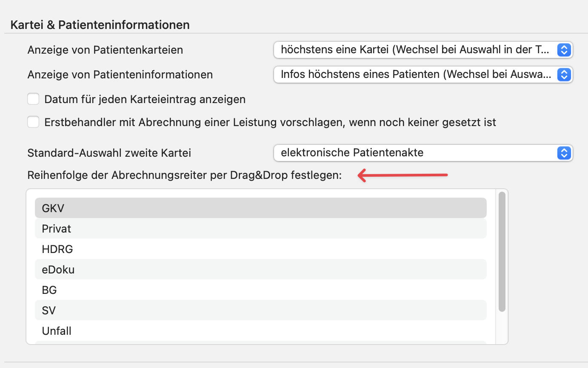The image size is (588, 368).
Task: Select eDoku in the Abrechnungsreiter list
Action: tap(260, 269)
